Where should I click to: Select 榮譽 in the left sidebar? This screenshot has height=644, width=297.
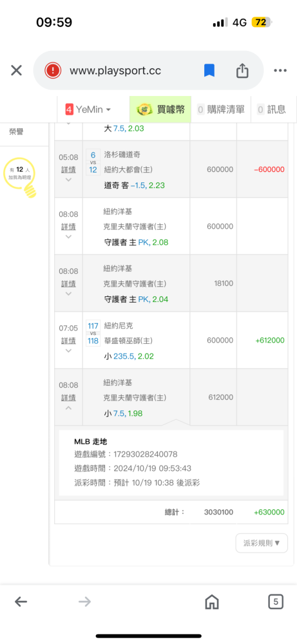[x=17, y=132]
